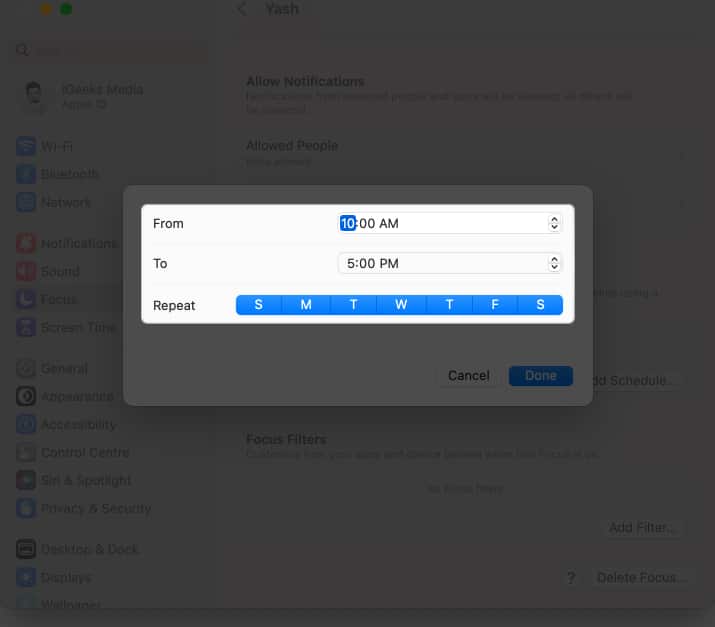Open Wi-Fi settings in sidebar

(57, 146)
